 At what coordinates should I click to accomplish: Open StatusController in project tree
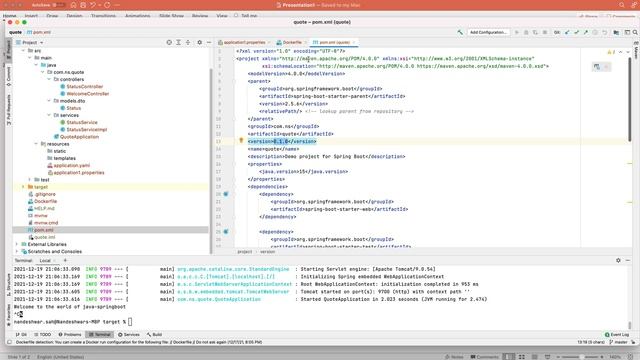[84, 87]
